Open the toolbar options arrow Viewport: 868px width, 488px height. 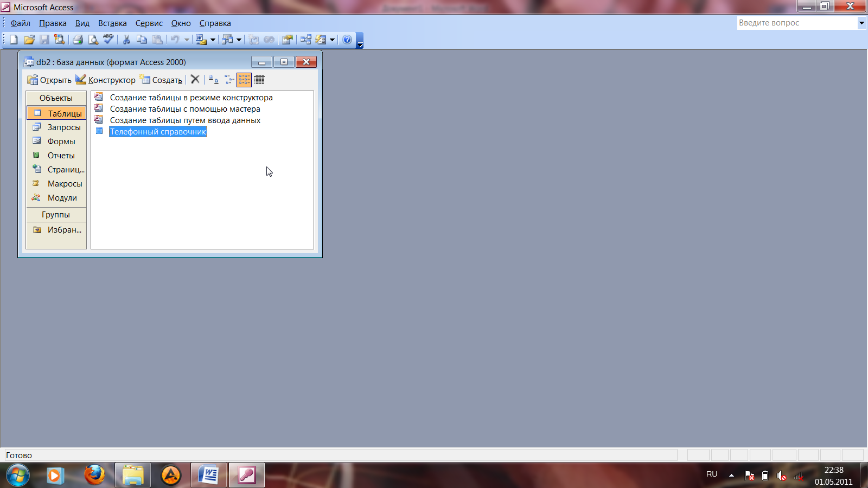[x=360, y=41]
